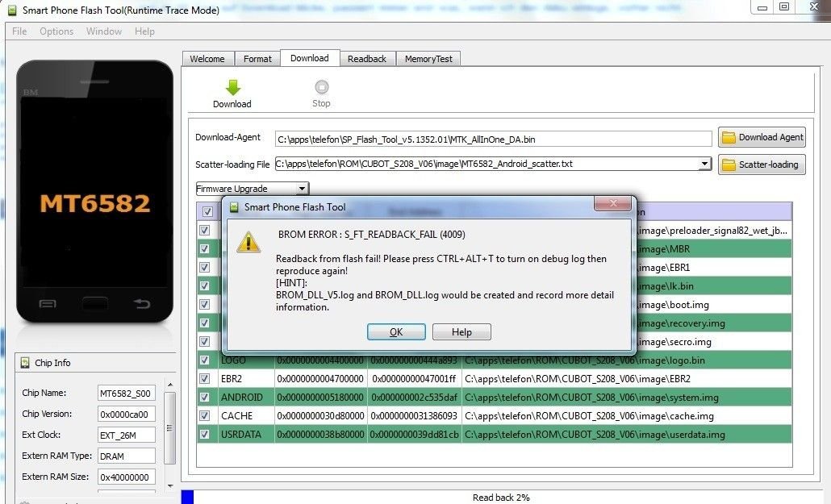Click the Chip Info scrollbar up arrow

coord(170,385)
